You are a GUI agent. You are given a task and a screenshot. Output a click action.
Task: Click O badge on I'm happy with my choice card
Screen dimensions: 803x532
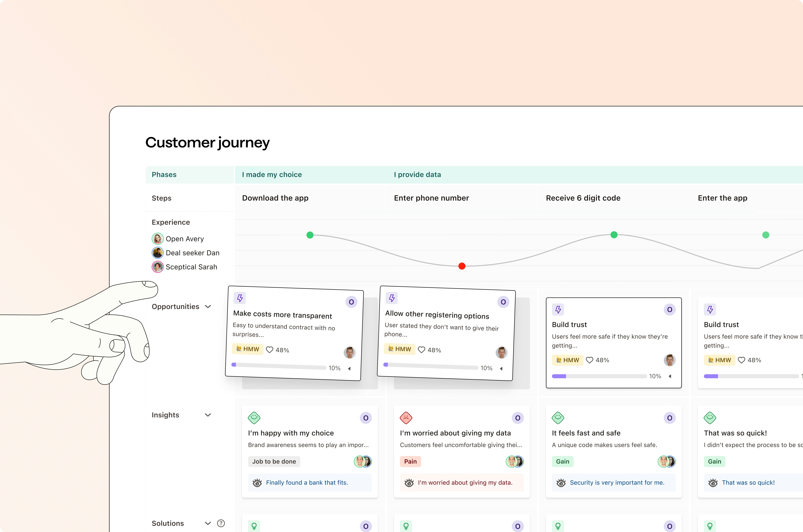point(366,418)
